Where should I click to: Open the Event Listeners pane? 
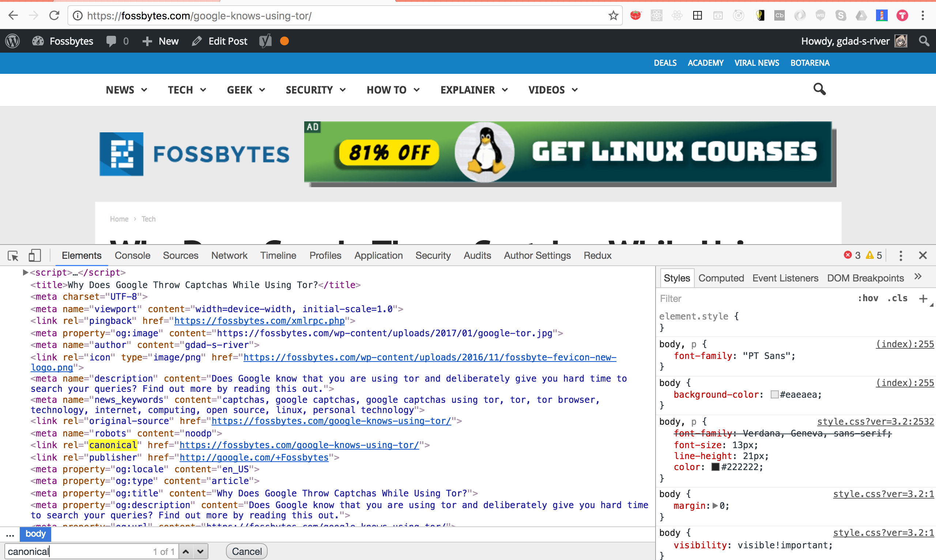click(x=785, y=278)
